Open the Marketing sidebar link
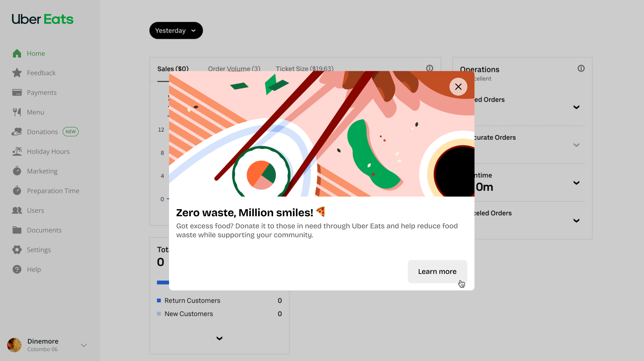Screen dimensions: 644x361 [42, 171]
